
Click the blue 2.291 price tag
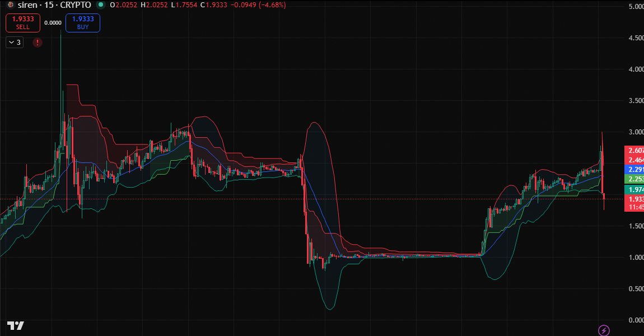point(634,169)
